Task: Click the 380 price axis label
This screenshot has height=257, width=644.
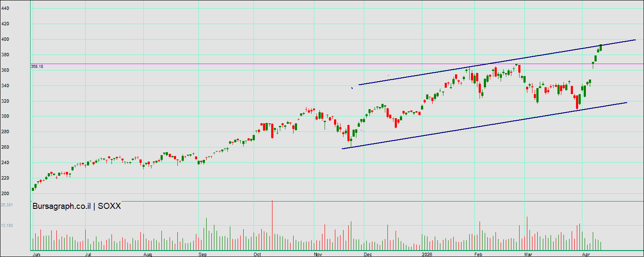Action: tap(5, 55)
